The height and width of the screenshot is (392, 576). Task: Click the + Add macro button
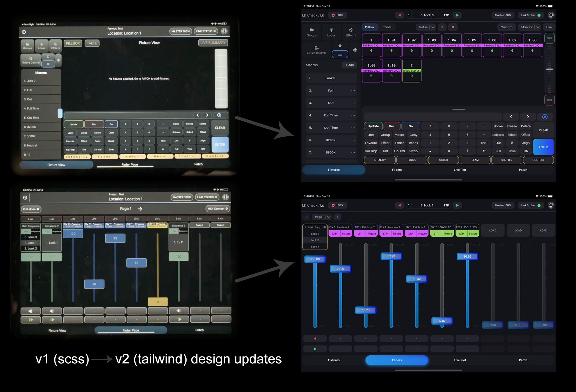[349, 65]
